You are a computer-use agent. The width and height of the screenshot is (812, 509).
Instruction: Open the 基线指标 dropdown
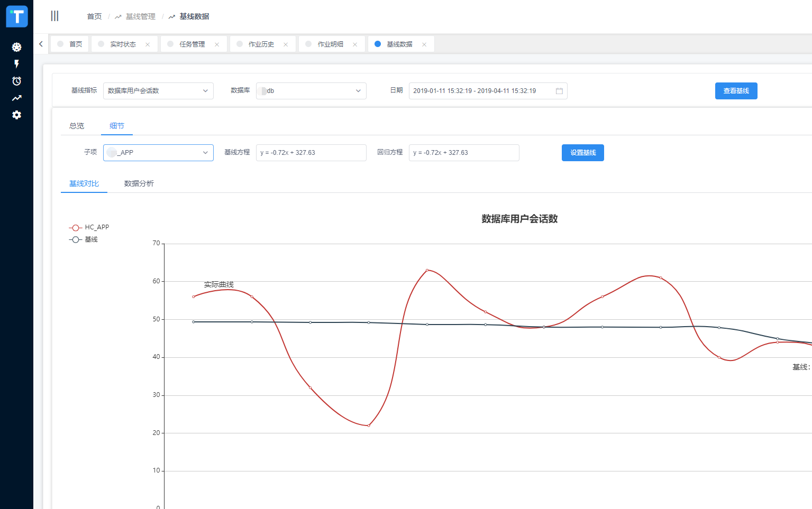tap(158, 91)
